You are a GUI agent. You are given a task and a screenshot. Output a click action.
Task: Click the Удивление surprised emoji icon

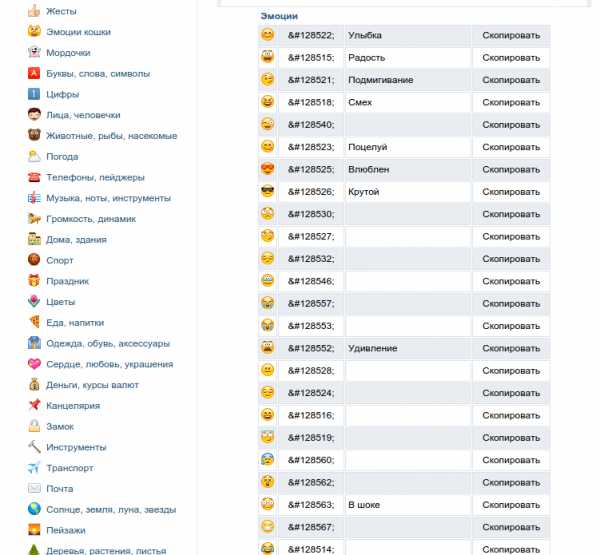pos(267,348)
